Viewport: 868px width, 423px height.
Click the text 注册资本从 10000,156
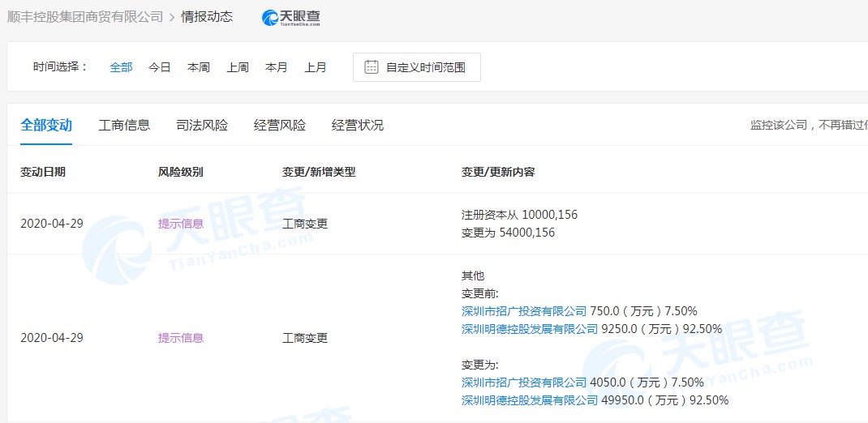519,215
